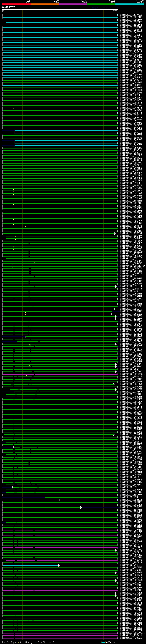Click hit UniRef100_A3AB30
The width and height of the screenshot is (146, 644).
tap(131, 151)
